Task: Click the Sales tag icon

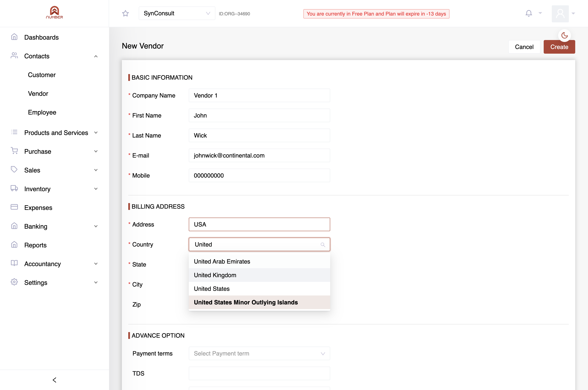Action: (14, 170)
